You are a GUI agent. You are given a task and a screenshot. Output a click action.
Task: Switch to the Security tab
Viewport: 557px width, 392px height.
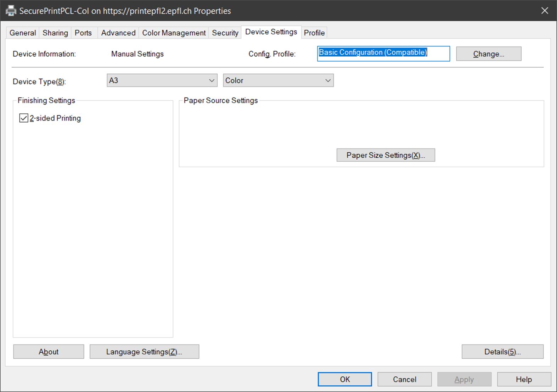coord(225,33)
